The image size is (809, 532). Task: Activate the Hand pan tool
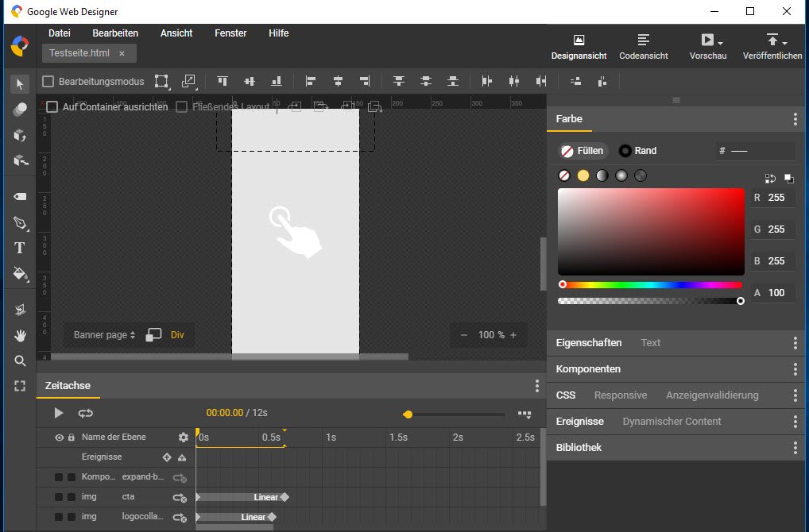[20, 336]
